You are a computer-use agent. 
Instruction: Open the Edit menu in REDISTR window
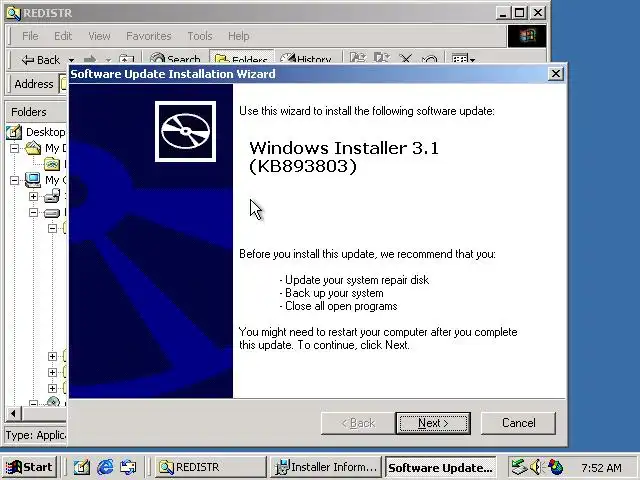point(63,36)
